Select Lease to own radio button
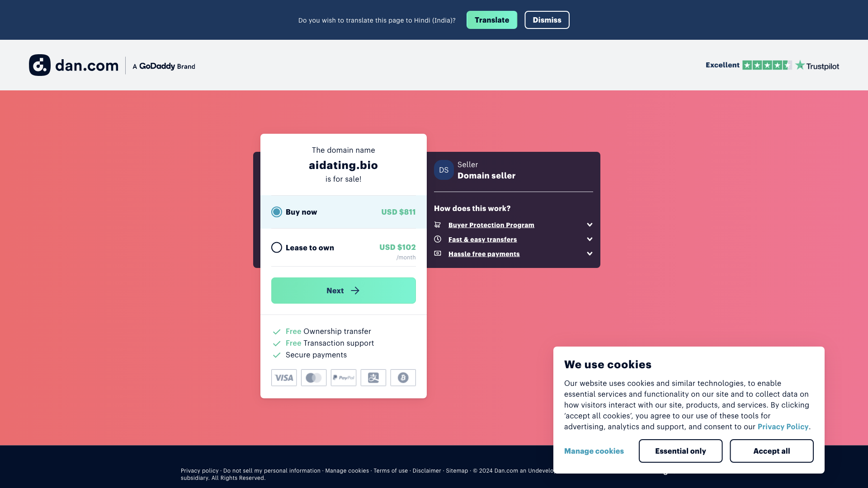 coord(276,247)
